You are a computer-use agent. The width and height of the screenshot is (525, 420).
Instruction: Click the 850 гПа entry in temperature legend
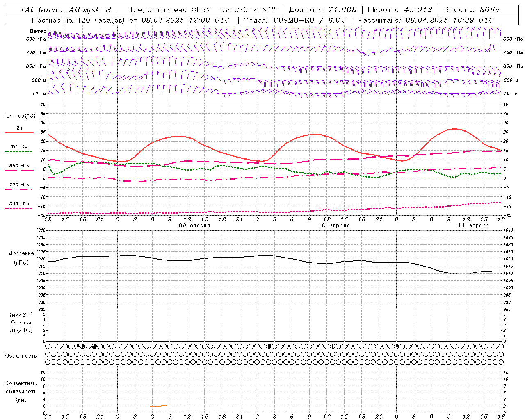(x=19, y=166)
